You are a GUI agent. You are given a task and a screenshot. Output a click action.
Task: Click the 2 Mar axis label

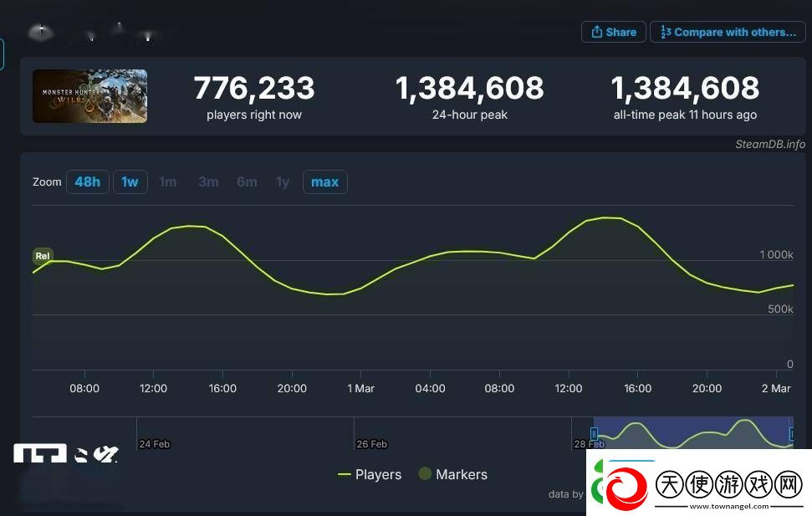tap(776, 388)
